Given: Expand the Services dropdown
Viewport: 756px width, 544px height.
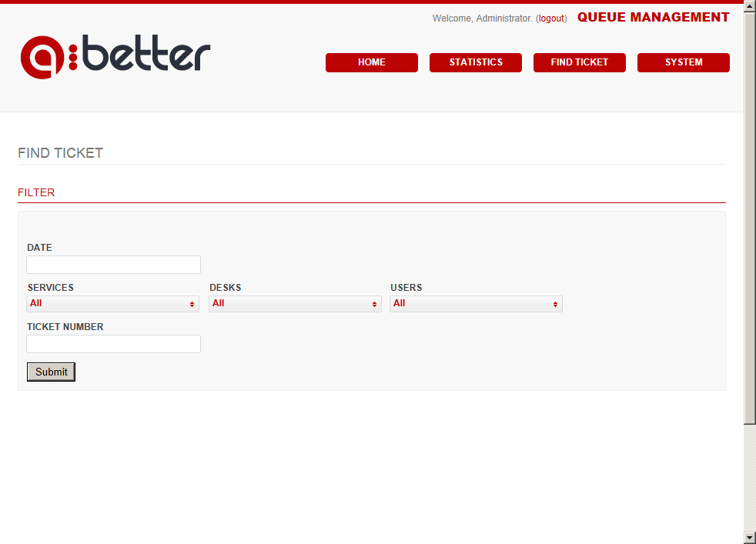Looking at the screenshot, I should [x=112, y=304].
